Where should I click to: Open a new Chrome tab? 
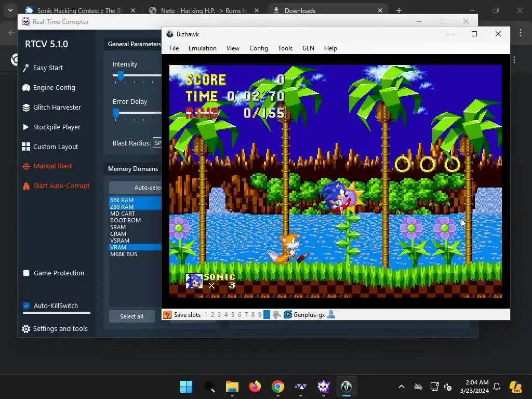pyautogui.click(x=398, y=10)
